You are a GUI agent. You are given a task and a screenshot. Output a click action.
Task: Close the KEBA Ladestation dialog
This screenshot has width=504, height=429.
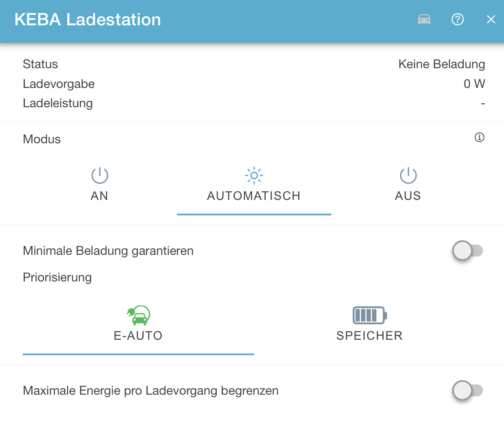click(491, 20)
